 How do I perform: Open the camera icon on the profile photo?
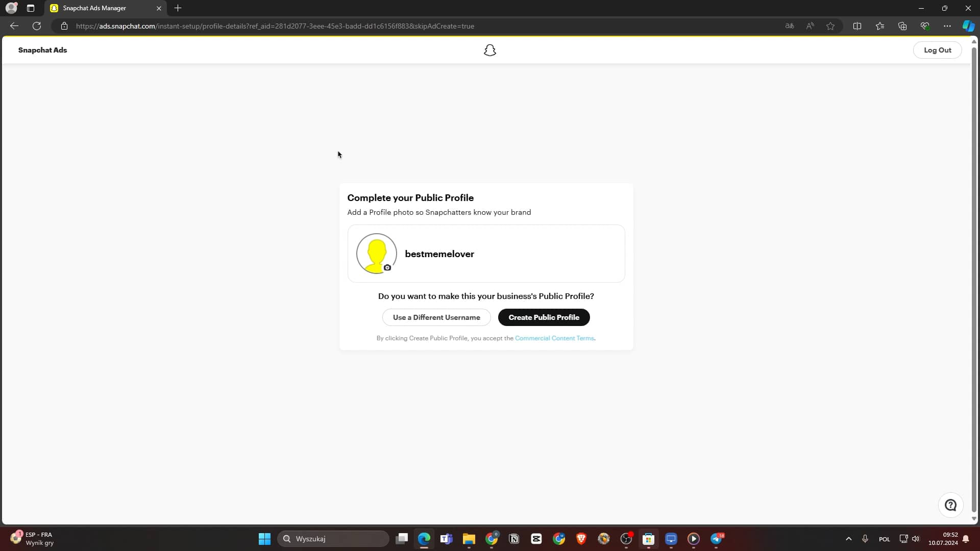(x=388, y=267)
